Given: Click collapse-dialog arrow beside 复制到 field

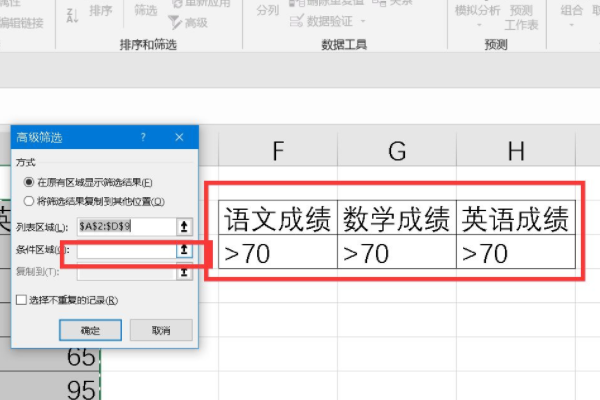Looking at the screenshot, I should [x=184, y=272].
